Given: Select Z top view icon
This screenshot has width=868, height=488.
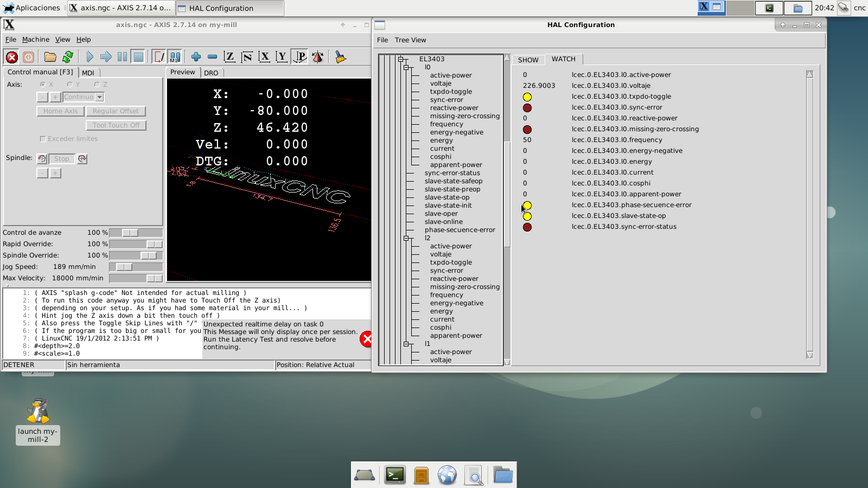Looking at the screenshot, I should (x=229, y=57).
